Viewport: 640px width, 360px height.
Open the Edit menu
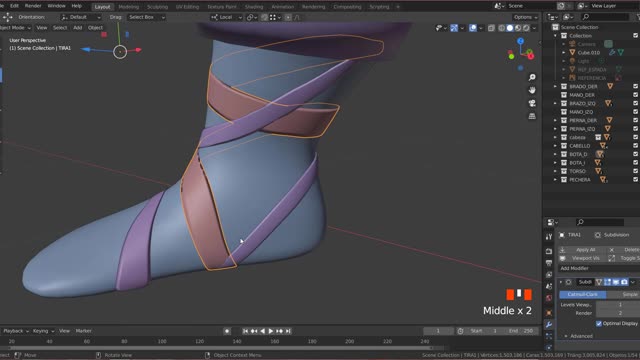[x=14, y=6]
